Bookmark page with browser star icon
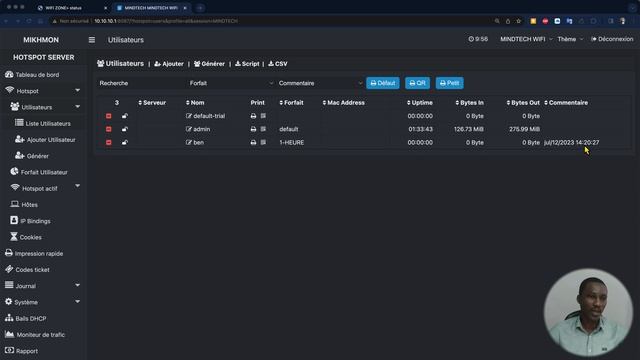This screenshot has height=360, width=640. [518, 21]
